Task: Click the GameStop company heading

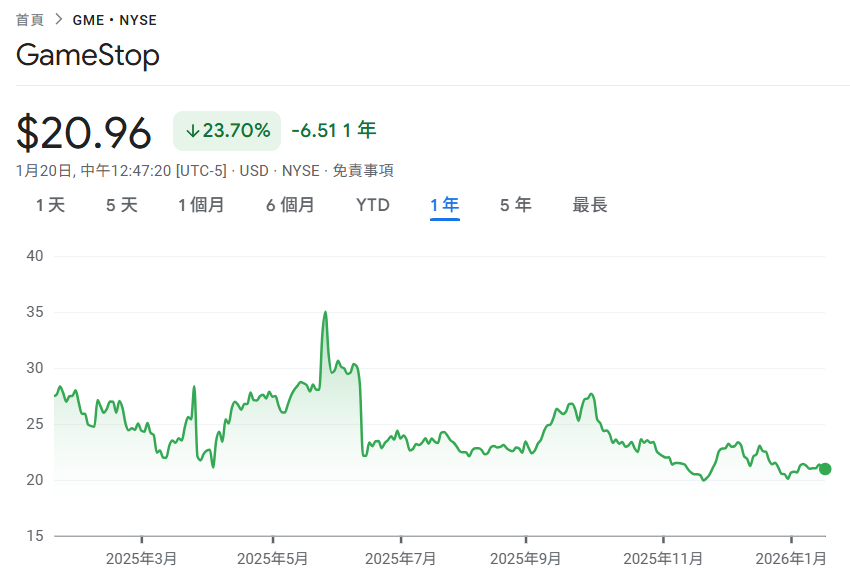Action: coord(88,56)
